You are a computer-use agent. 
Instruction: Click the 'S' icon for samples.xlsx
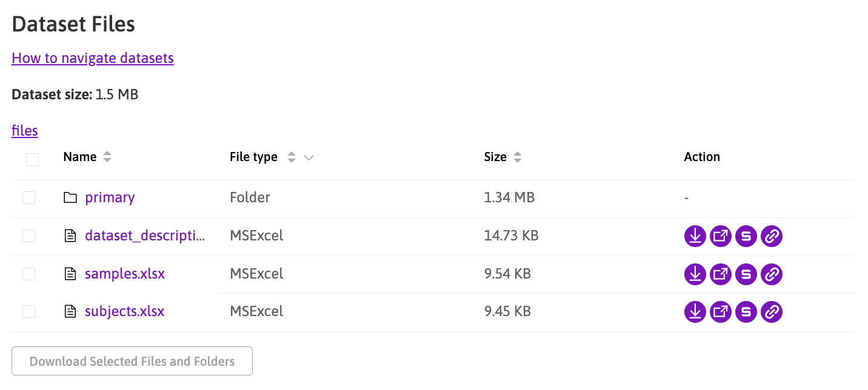746,274
